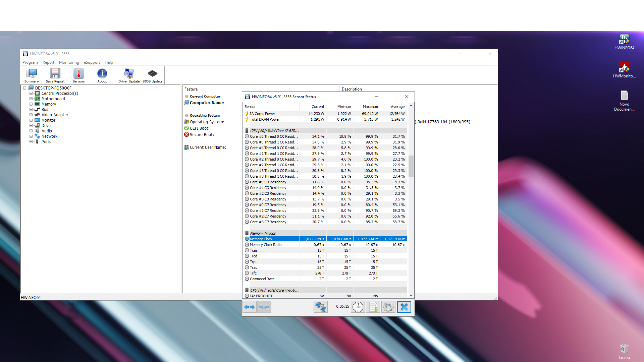
Task: Open the Help menu
Action: (x=109, y=62)
